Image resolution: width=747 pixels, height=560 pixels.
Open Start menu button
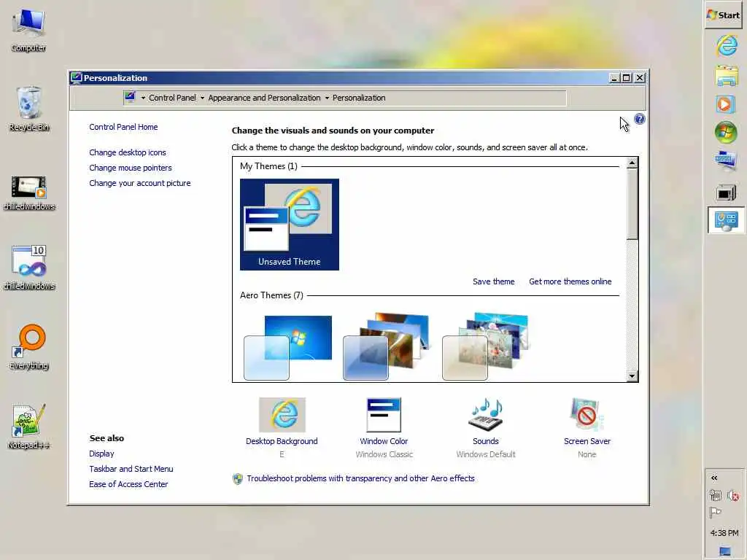pos(723,15)
